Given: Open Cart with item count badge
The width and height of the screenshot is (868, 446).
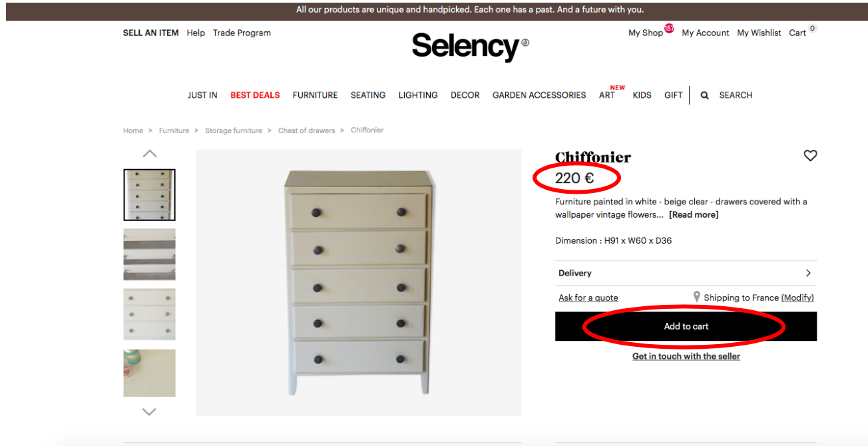Looking at the screenshot, I should tap(802, 32).
